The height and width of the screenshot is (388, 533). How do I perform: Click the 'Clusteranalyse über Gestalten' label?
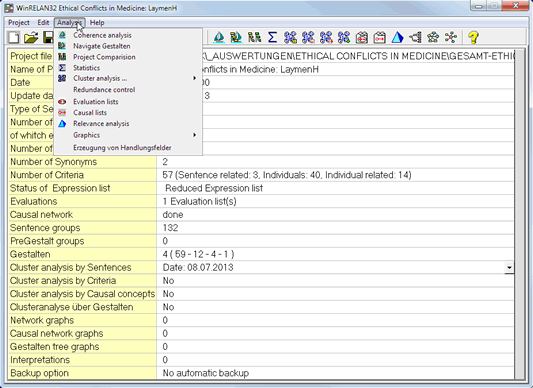point(71,307)
